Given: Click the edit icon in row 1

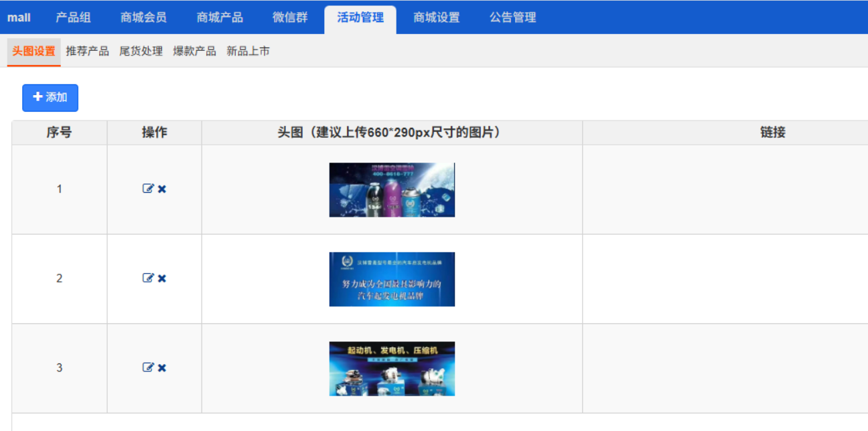Looking at the screenshot, I should pyautogui.click(x=148, y=189).
